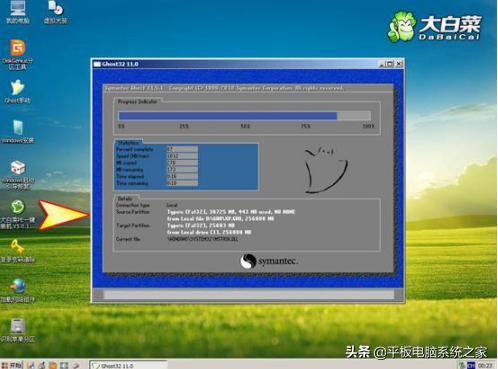This screenshot has width=498, height=369.
Task: Close the Ghost32 11.0 window
Action: point(399,64)
